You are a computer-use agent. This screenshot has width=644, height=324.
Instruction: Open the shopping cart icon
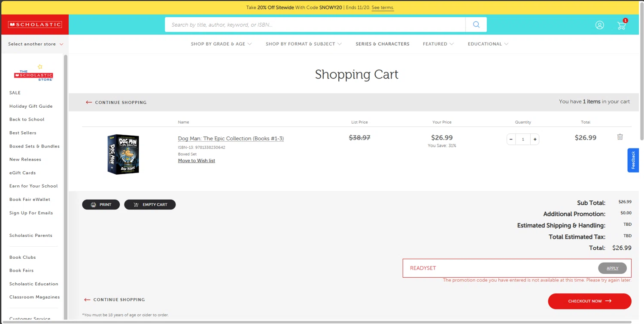(x=622, y=25)
